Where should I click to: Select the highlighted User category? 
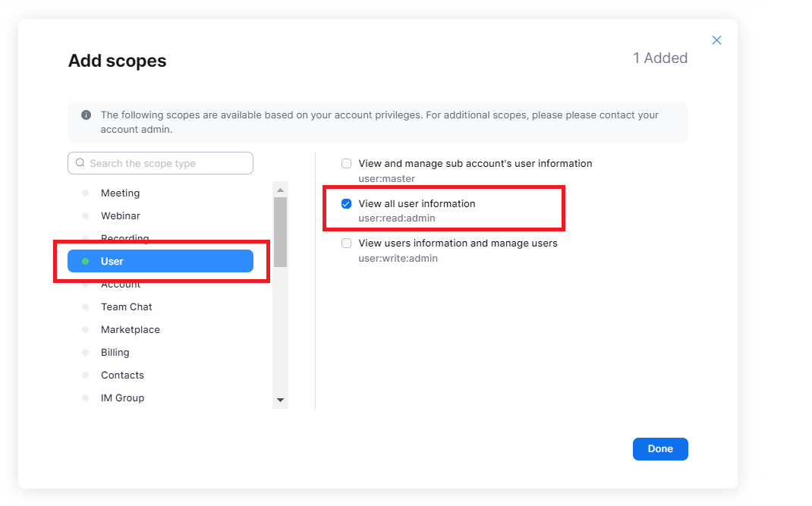pos(161,261)
